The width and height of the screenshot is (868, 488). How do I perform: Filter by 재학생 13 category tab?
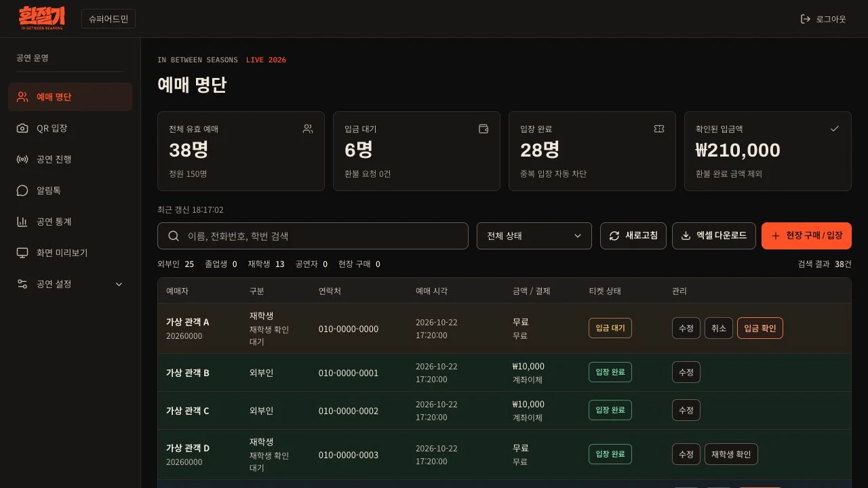267,264
